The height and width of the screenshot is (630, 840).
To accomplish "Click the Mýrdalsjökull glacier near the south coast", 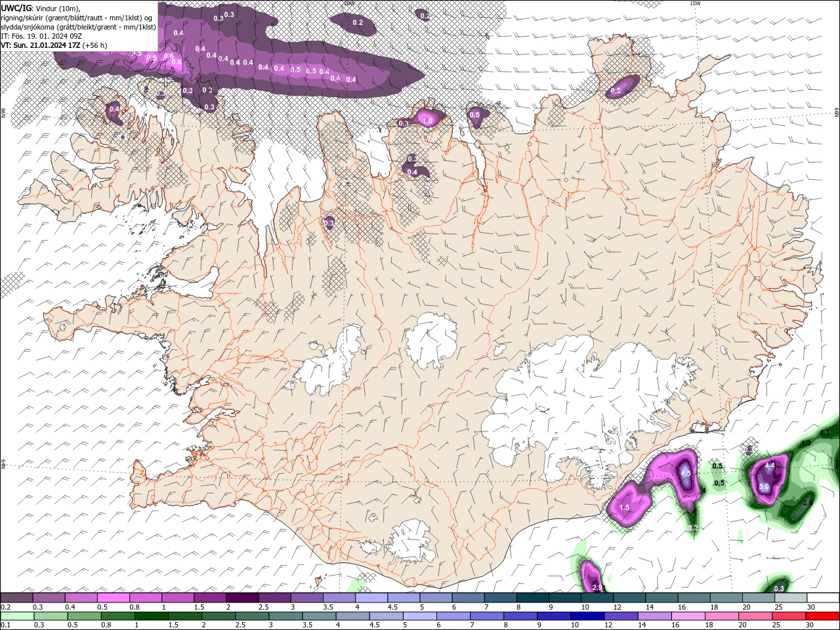I will (411, 541).
